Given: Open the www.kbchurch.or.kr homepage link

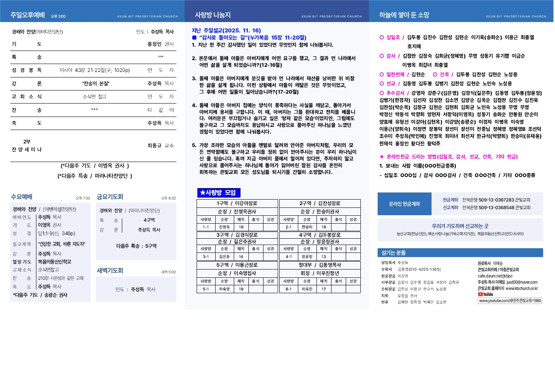Looking at the screenshot, I should 522,288.
